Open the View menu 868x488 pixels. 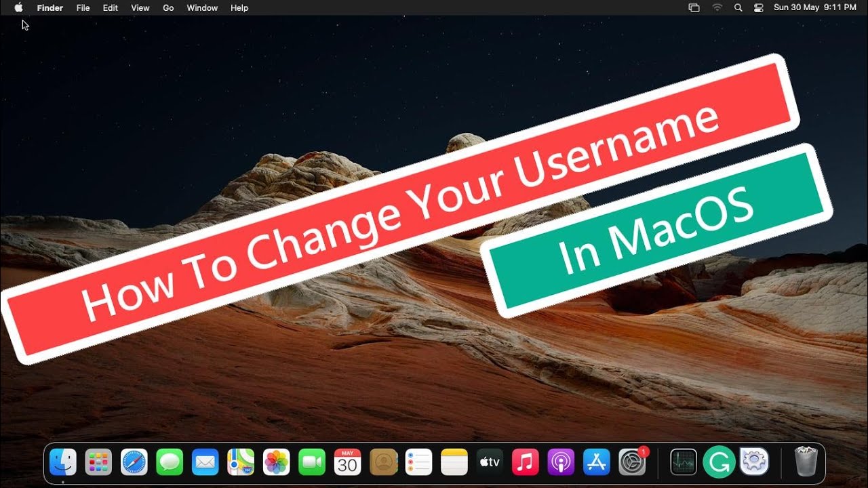pos(140,7)
